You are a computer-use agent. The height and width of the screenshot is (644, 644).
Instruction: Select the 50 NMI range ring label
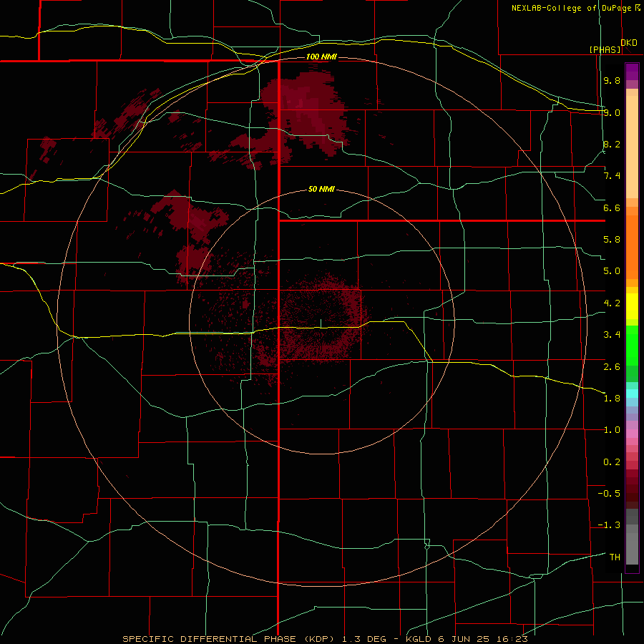321,189
